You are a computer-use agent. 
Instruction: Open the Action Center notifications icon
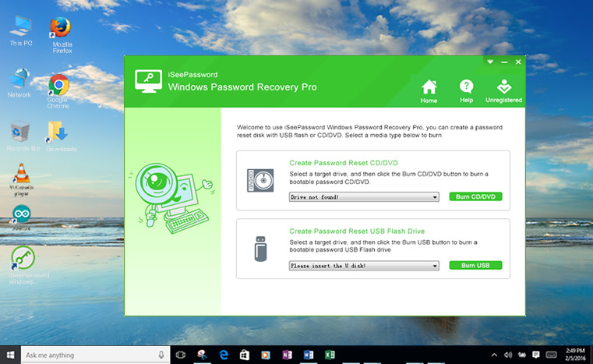[x=535, y=355]
